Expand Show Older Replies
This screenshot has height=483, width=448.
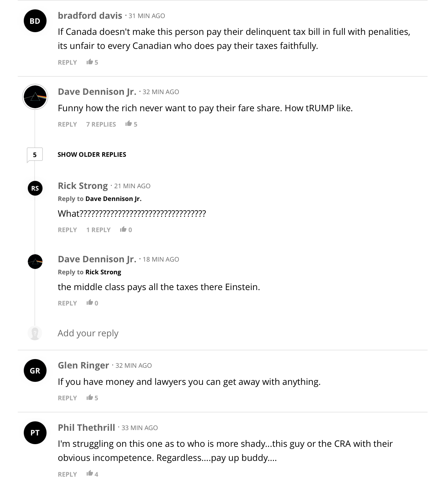point(92,154)
